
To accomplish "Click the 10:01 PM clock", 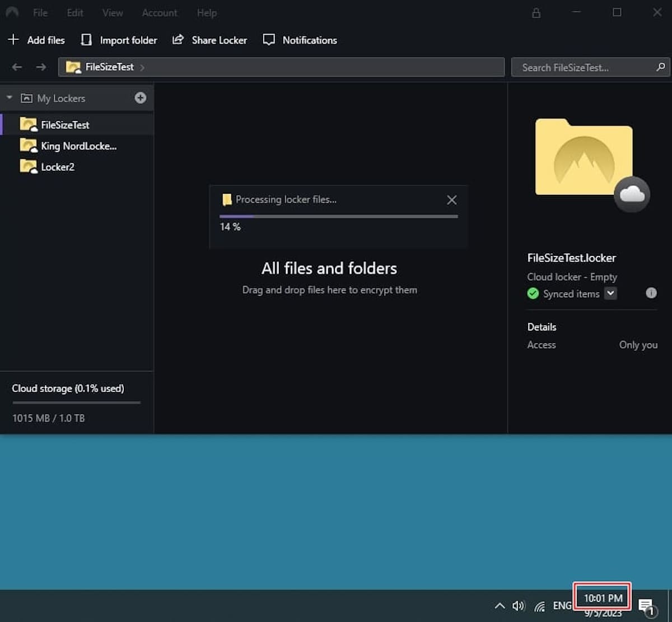I will coord(603,598).
